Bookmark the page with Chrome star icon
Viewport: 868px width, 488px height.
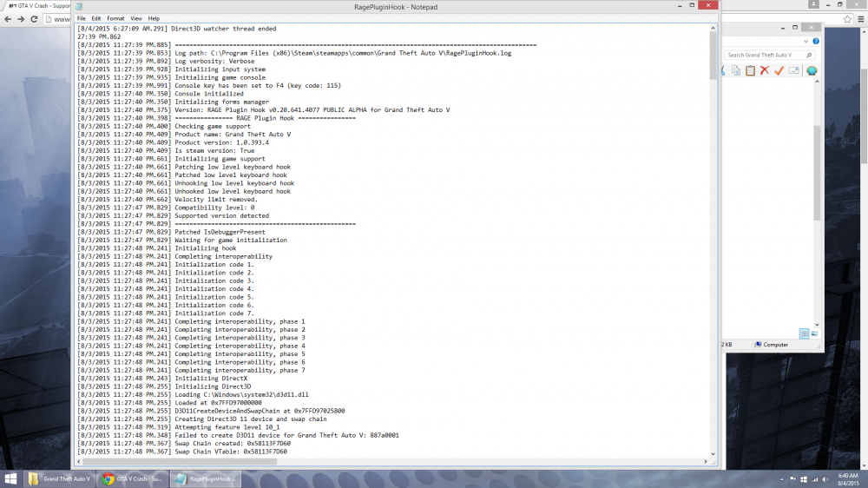coord(847,19)
